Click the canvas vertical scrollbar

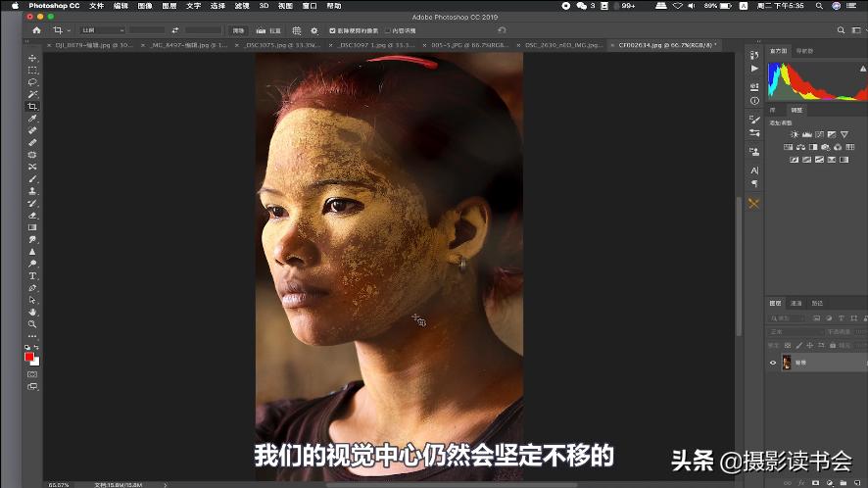[x=739, y=266]
